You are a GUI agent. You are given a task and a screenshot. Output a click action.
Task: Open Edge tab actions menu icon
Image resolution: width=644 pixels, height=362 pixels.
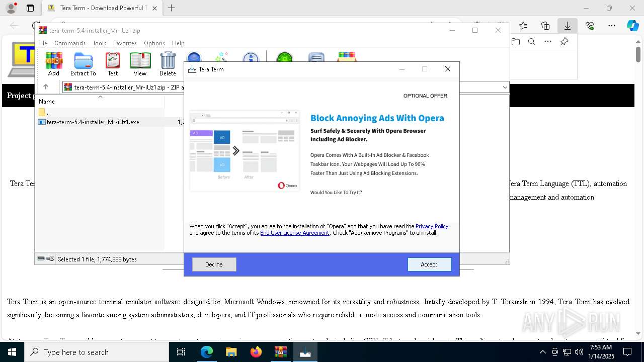(x=30, y=8)
